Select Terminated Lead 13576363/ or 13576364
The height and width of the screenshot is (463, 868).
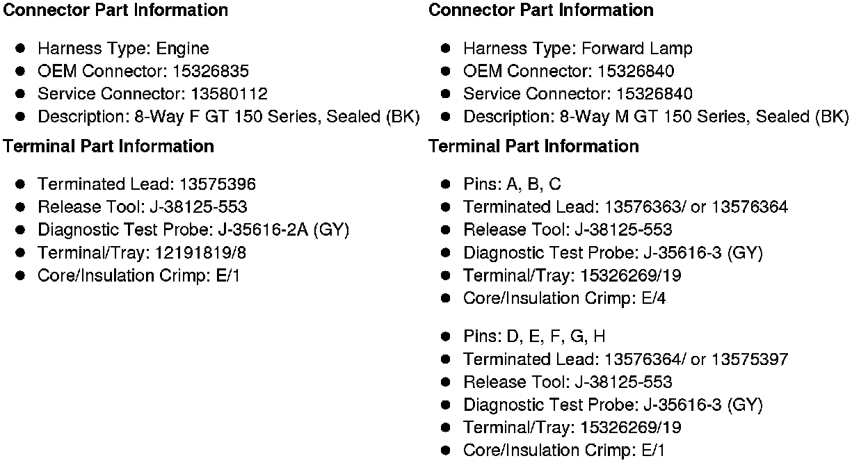tap(625, 207)
